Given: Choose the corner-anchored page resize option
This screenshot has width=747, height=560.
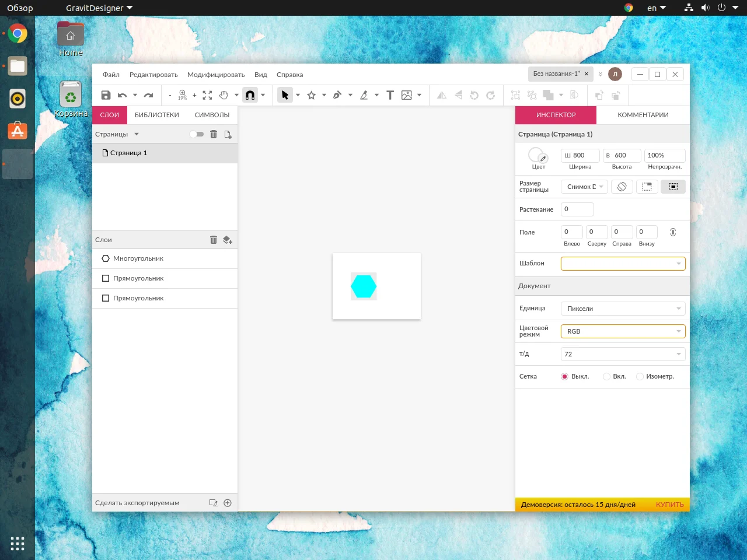Looking at the screenshot, I should (x=647, y=187).
